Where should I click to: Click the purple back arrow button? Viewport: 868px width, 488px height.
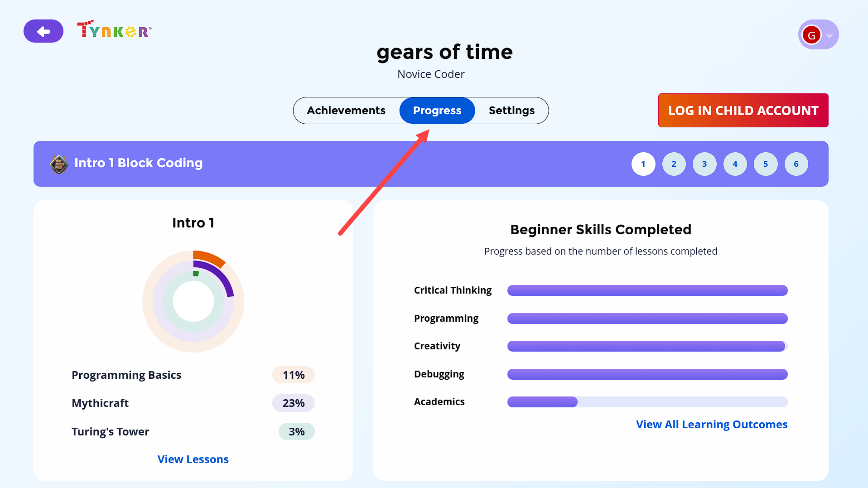tap(43, 31)
